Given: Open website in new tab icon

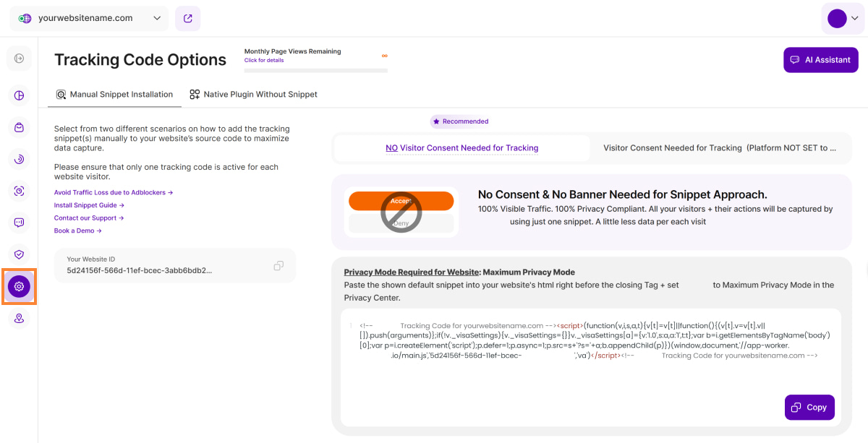Looking at the screenshot, I should click(188, 19).
